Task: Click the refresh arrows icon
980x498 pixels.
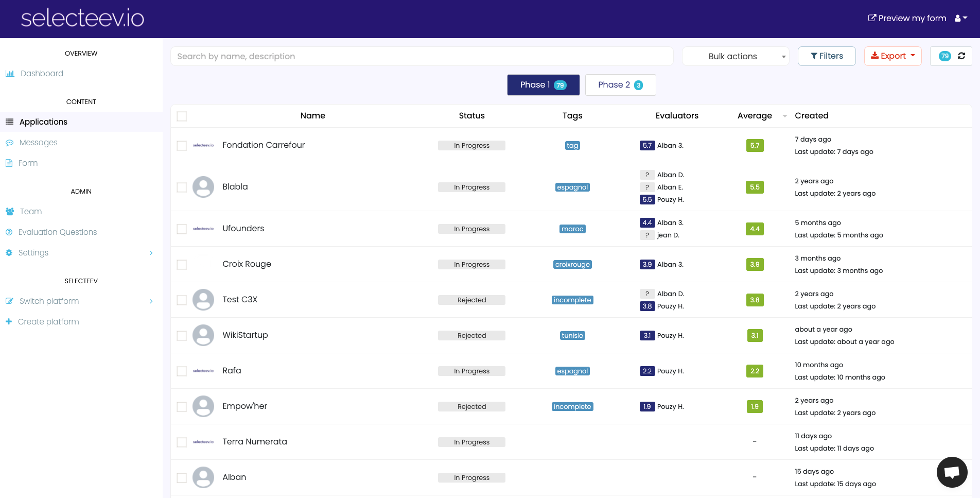Action: [961, 56]
